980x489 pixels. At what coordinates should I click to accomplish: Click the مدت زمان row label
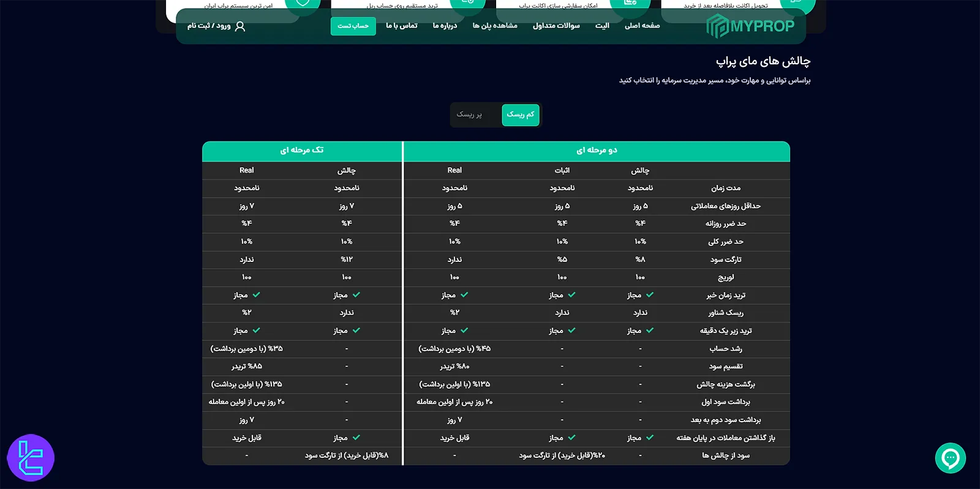[x=726, y=188]
